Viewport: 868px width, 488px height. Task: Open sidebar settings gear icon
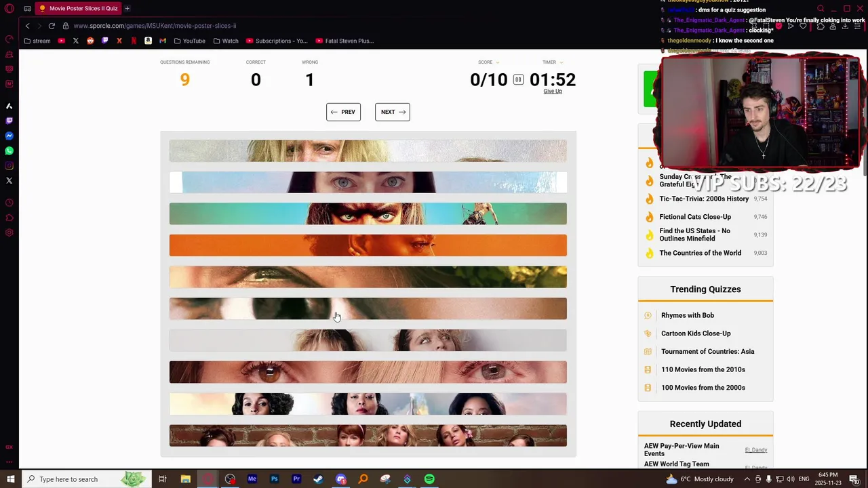[x=9, y=232]
